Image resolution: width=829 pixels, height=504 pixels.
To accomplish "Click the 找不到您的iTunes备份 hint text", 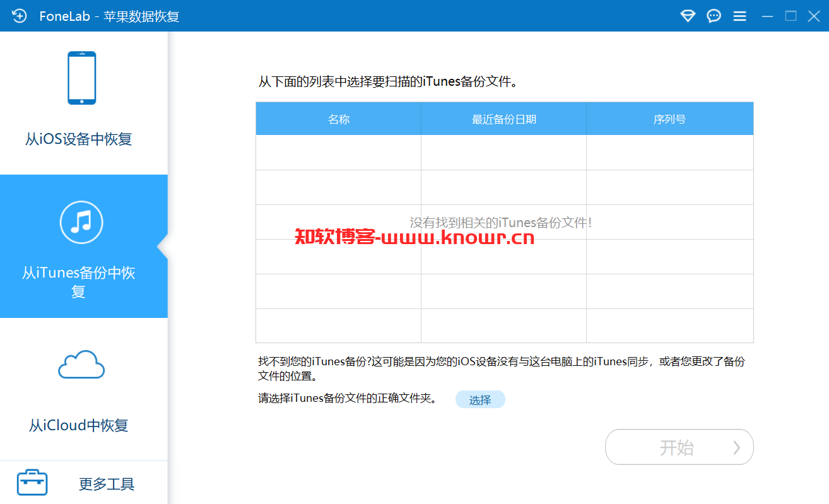I will point(502,369).
